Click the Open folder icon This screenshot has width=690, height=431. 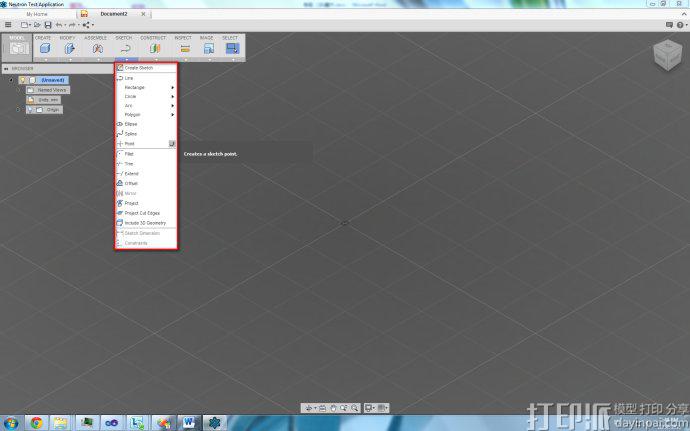click(38, 25)
